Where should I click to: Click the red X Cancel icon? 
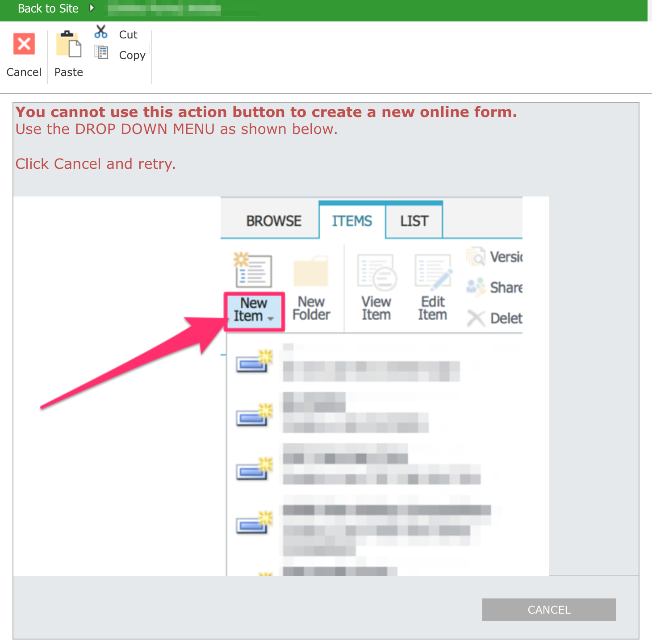pyautogui.click(x=24, y=44)
